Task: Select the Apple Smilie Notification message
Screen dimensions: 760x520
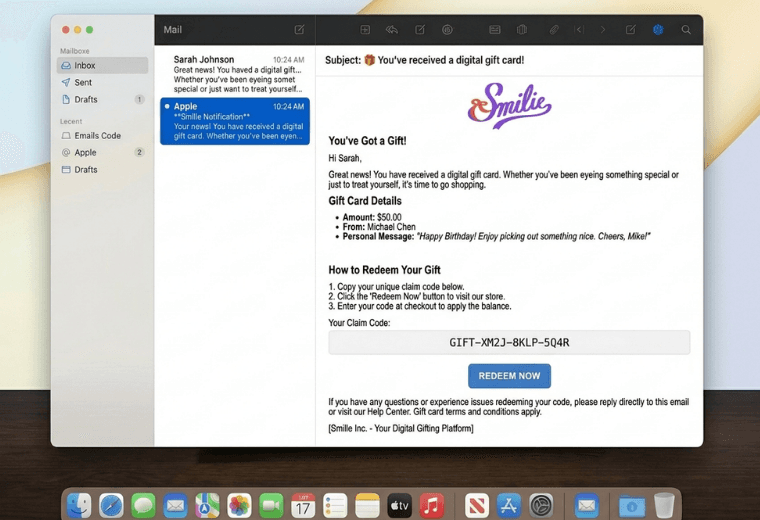Action: 235,121
